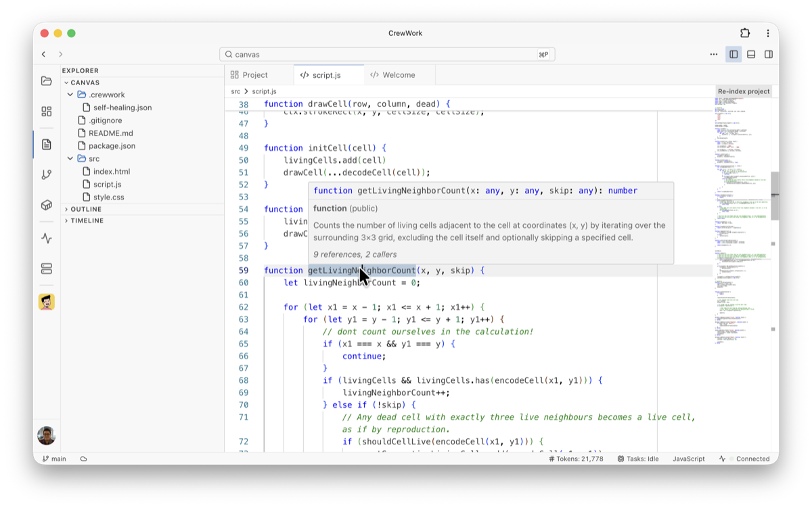Open the vertical three-dot menu in title bar
Image resolution: width=812 pixels, height=508 pixels.
coord(768,33)
